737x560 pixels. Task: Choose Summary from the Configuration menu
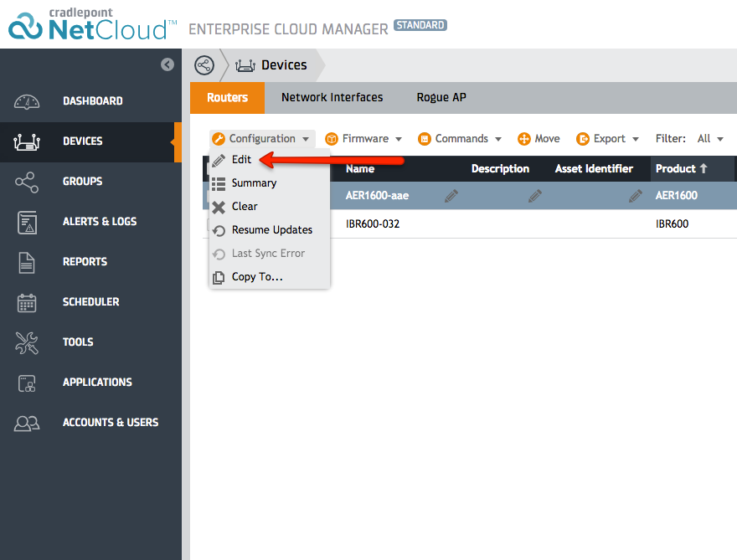tap(270, 183)
